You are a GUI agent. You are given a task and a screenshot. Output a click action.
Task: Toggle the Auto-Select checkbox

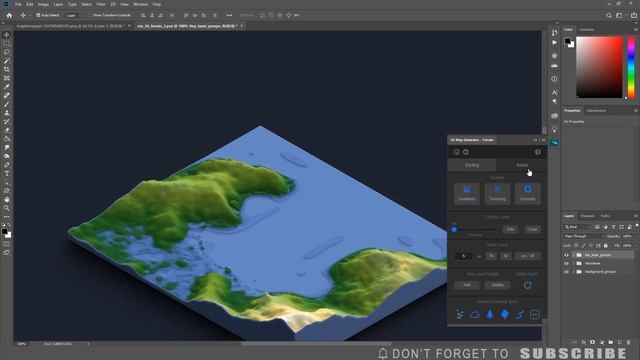38,16
